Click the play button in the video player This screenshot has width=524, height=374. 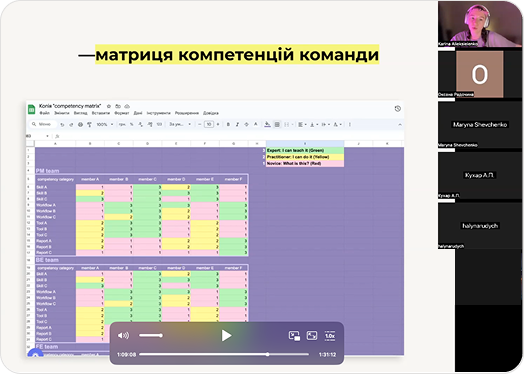pos(226,336)
